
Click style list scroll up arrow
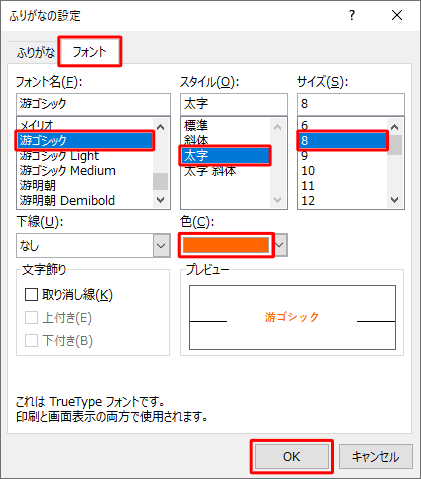pos(278,127)
